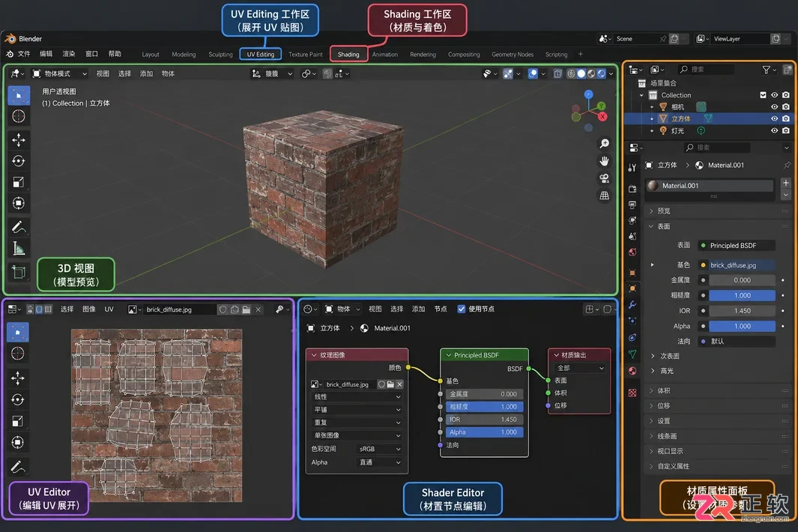This screenshot has height=532, width=798.
Task: Select the Cursor tool in 3D viewport toolbar
Action: click(18, 117)
